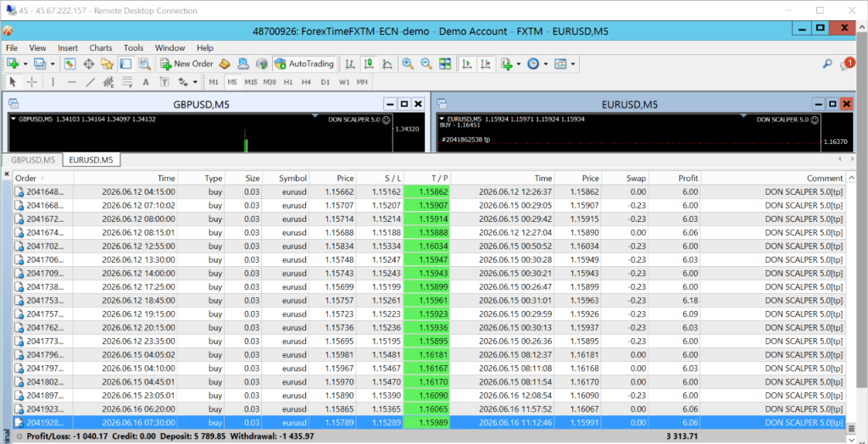
Task: Toggle the Market Watch window icon
Action: click(x=70, y=64)
